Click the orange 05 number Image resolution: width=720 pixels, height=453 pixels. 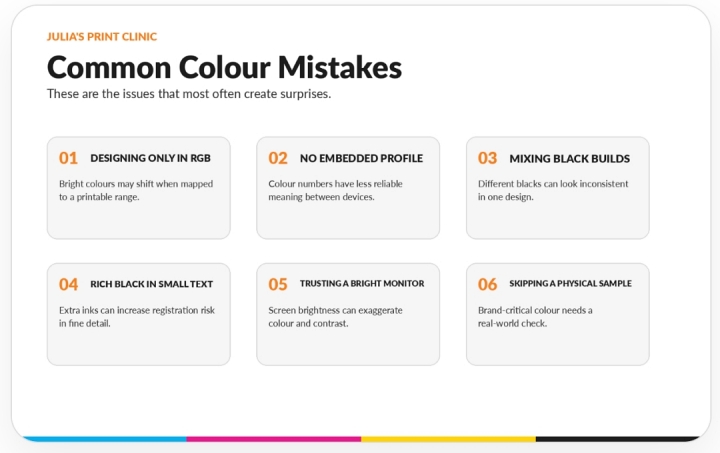click(x=278, y=285)
